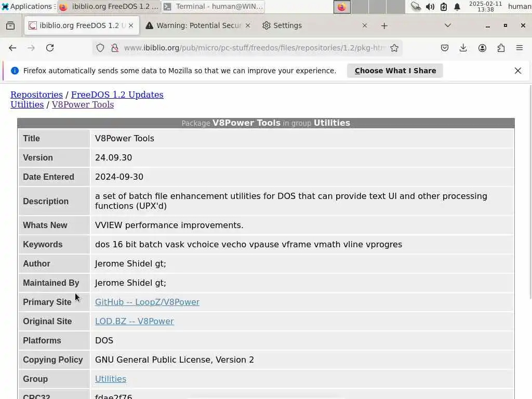
Task: Click the clock showing 2025-02-11 13:38
Action: click(485, 6)
